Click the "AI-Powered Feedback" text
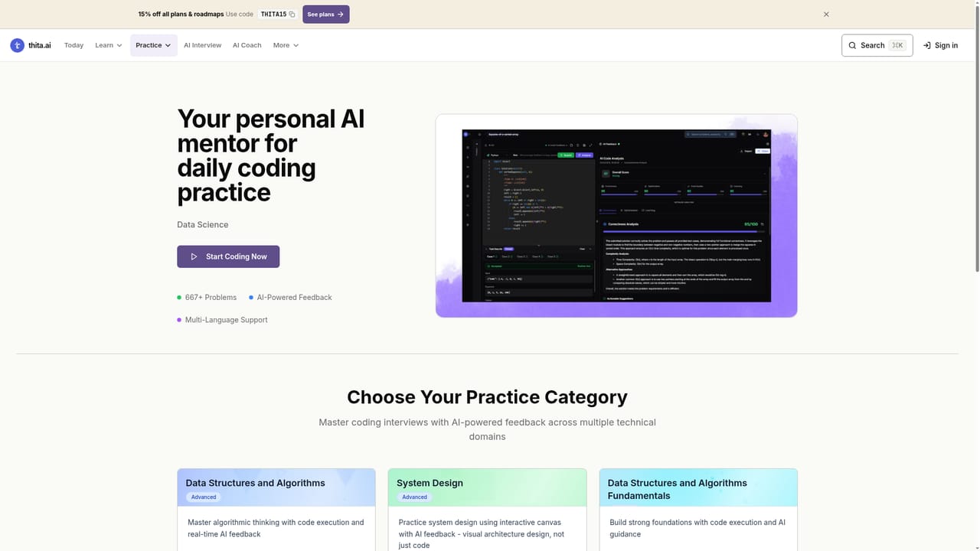The image size is (980, 551). coord(295,297)
